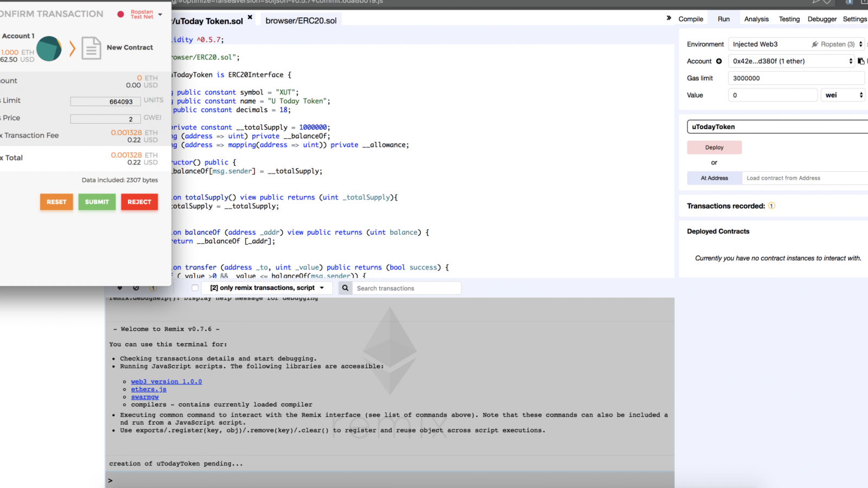Image resolution: width=868 pixels, height=488 pixels.
Task: Click the New Contract document icon
Action: tap(91, 48)
